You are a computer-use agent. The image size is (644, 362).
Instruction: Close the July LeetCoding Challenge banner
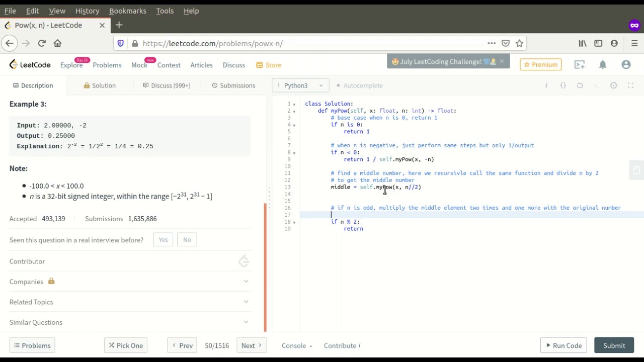tap(502, 61)
